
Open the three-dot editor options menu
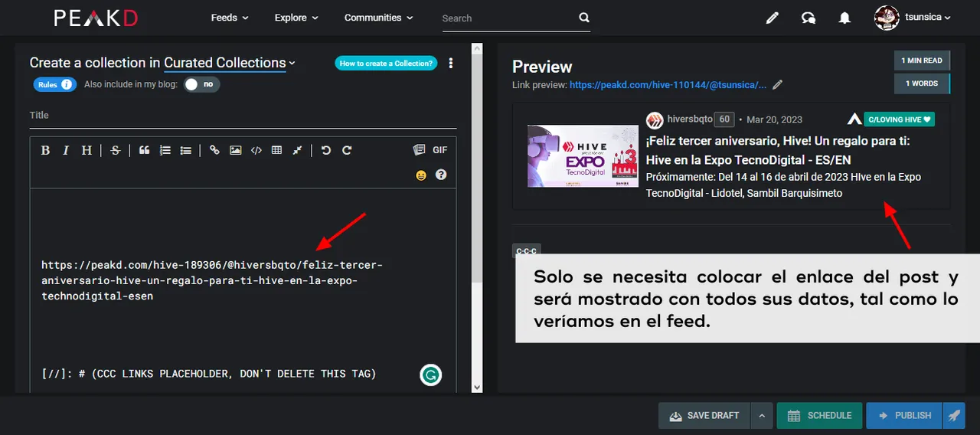[451, 63]
